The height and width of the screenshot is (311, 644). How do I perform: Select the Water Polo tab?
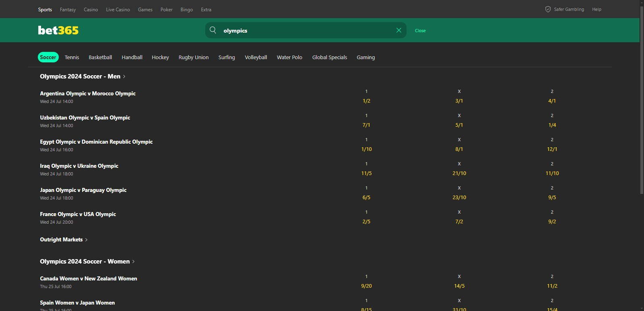click(x=289, y=57)
